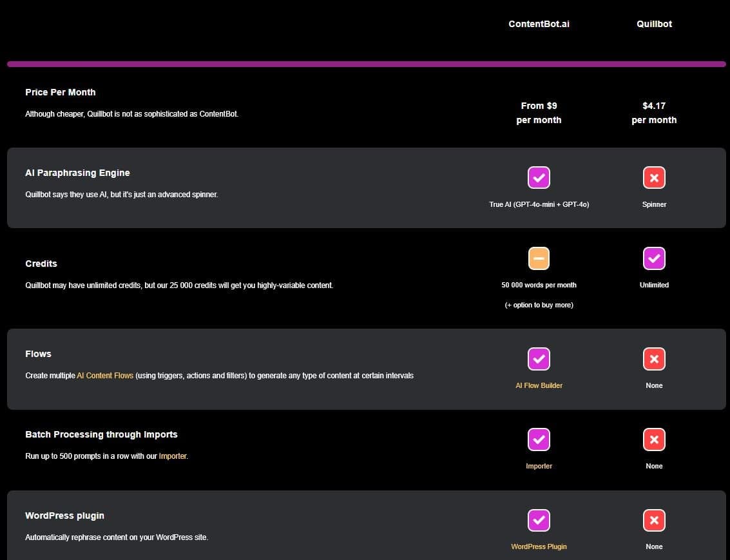Viewport: 730px width, 560px height.
Task: Click 'Quillbot says they use AI' description
Action: (x=122, y=195)
